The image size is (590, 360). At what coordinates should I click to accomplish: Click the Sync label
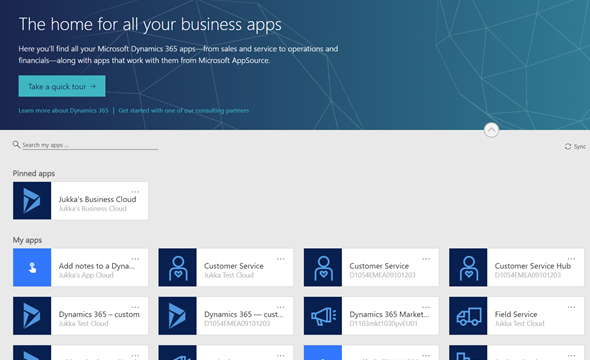(580, 146)
